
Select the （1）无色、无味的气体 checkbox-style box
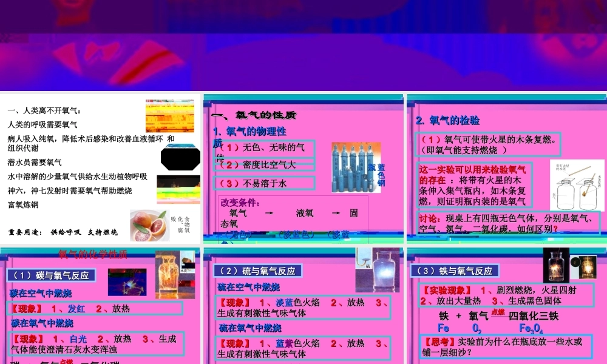point(264,147)
